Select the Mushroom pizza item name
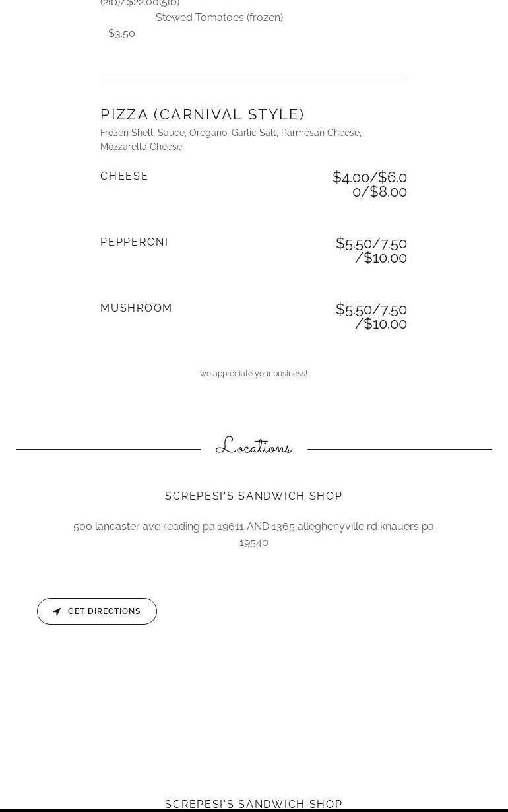The image size is (508, 812). pos(136,308)
